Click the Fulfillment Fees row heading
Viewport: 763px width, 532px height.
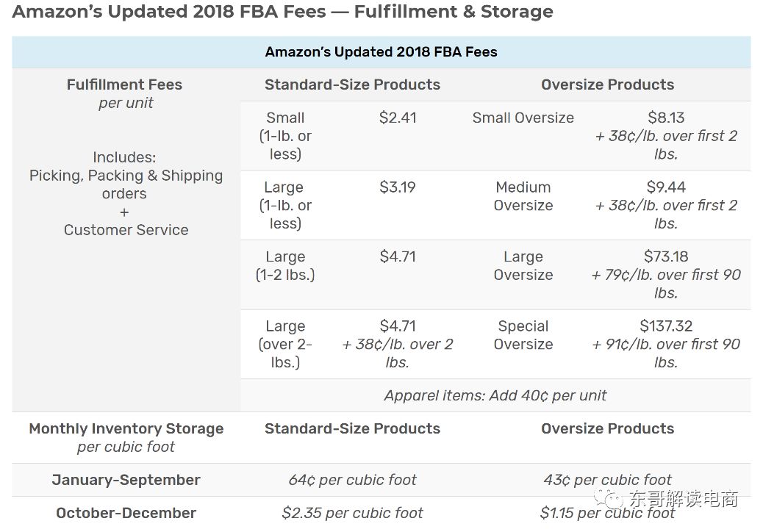(x=124, y=85)
